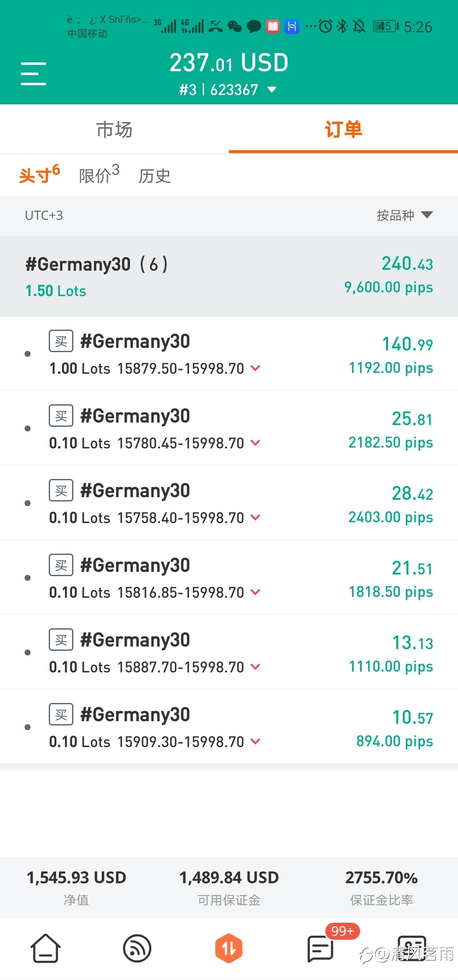
Task: Open the position with 1110.00 pips
Action: click(x=229, y=652)
